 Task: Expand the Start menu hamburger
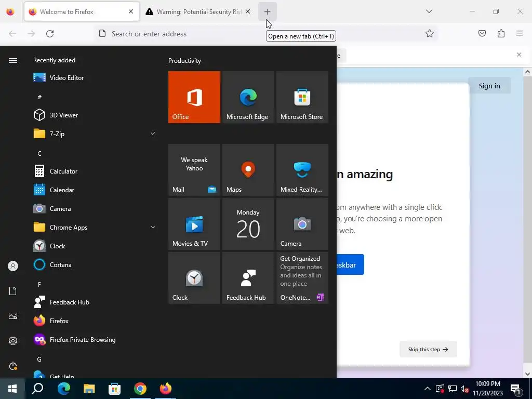pos(13,60)
